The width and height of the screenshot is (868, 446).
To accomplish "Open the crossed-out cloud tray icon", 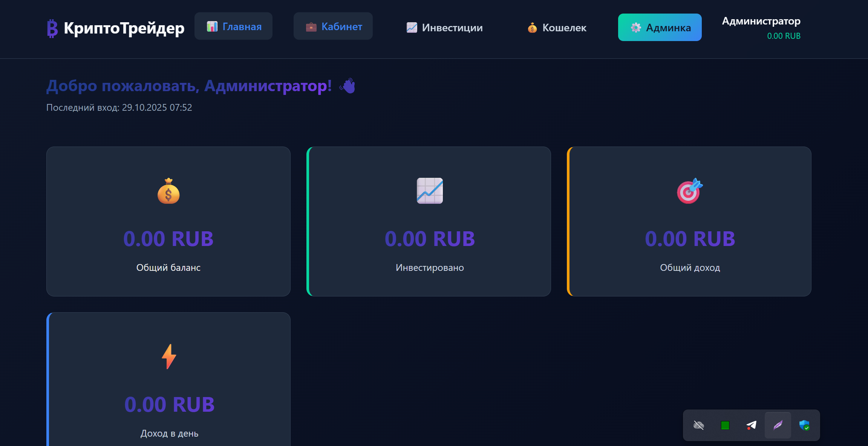I will coord(698,425).
